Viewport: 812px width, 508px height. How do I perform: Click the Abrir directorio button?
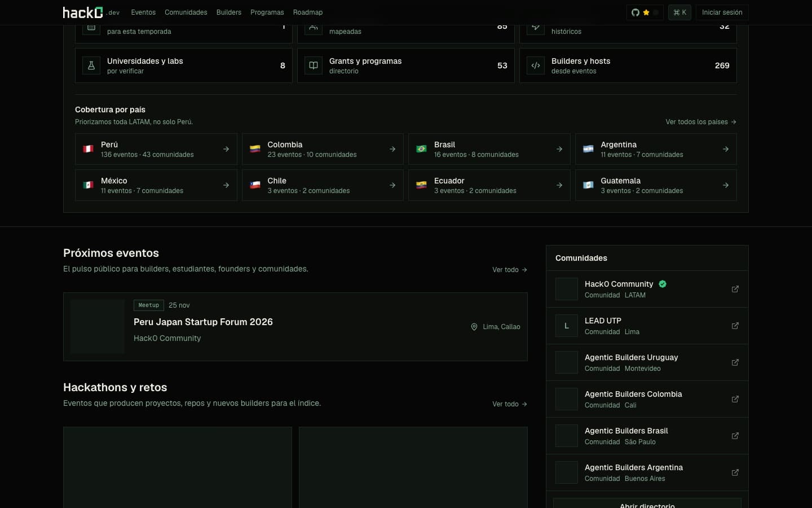pos(647,503)
